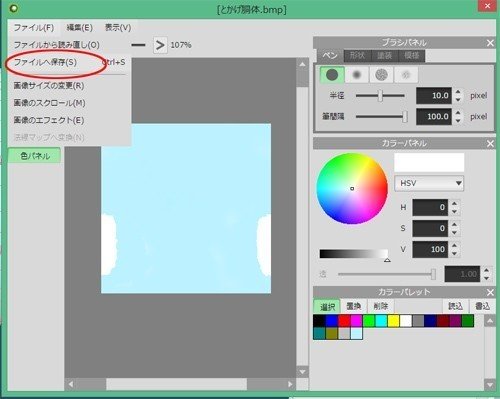The width and height of the screenshot is (500, 399).
Task: Click the app icon in the title bar
Action: (14, 9)
